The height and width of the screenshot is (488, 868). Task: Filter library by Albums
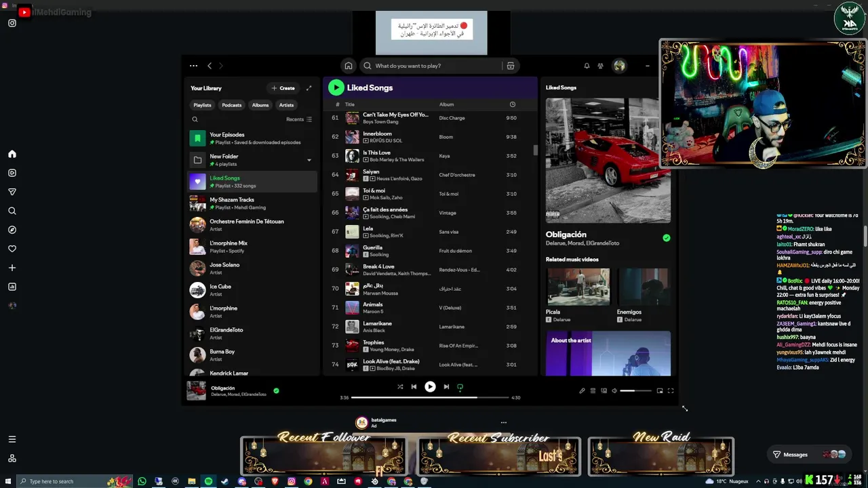(x=260, y=105)
